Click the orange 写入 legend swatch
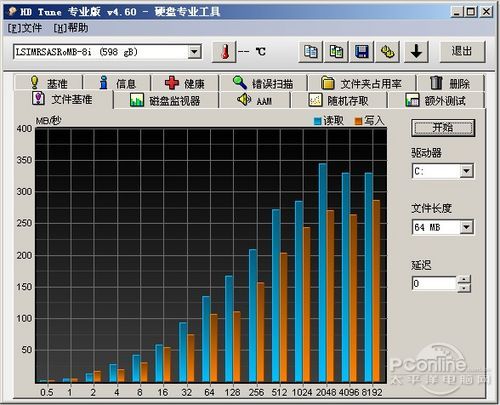This screenshot has height=405, width=500. [358, 121]
